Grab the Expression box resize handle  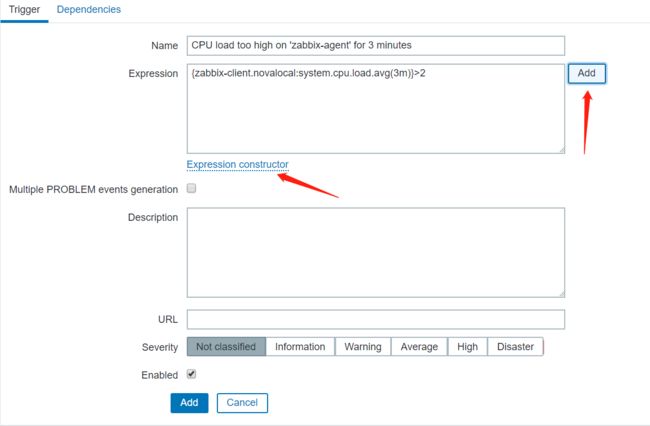pos(561,150)
